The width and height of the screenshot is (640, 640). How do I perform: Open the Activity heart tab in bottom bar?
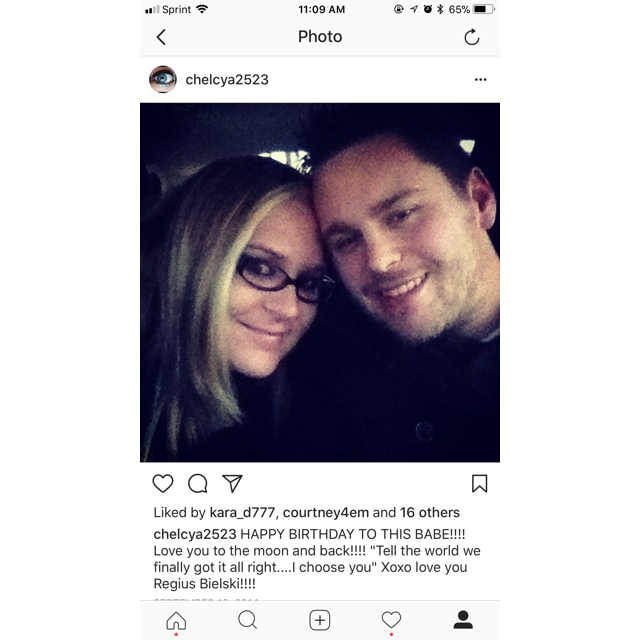pos(391,620)
